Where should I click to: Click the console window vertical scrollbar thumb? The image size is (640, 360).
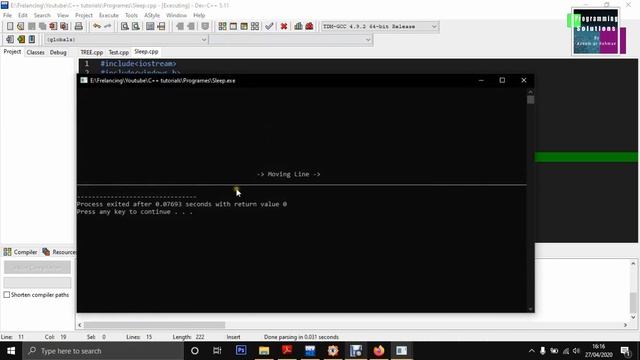coord(530,100)
